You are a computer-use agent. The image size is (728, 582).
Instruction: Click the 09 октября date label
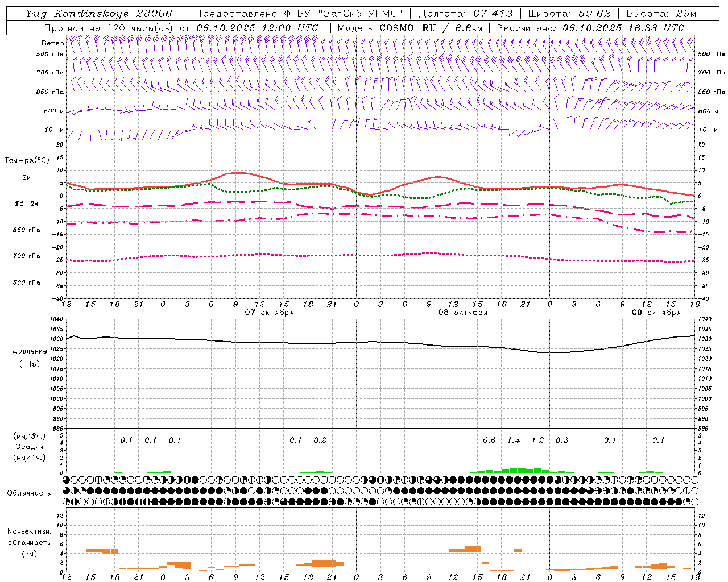pos(656,313)
